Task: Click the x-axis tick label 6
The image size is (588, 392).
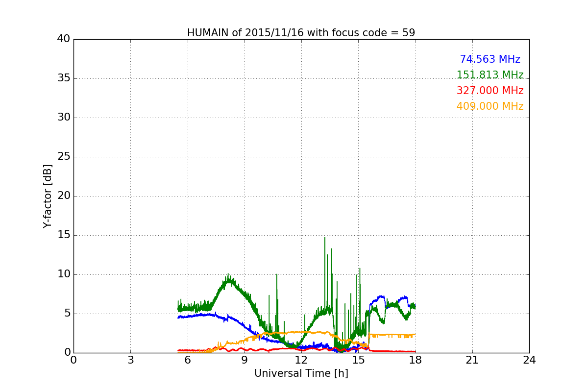Action: [188, 360]
